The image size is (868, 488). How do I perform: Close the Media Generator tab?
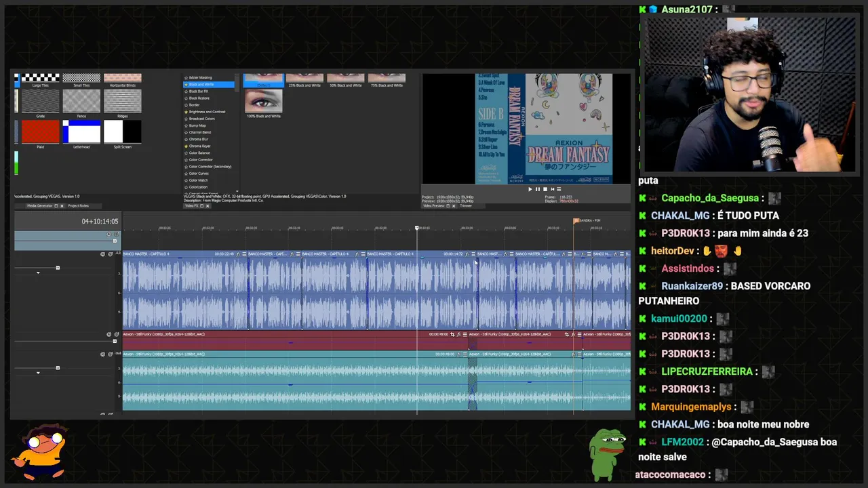click(62, 206)
